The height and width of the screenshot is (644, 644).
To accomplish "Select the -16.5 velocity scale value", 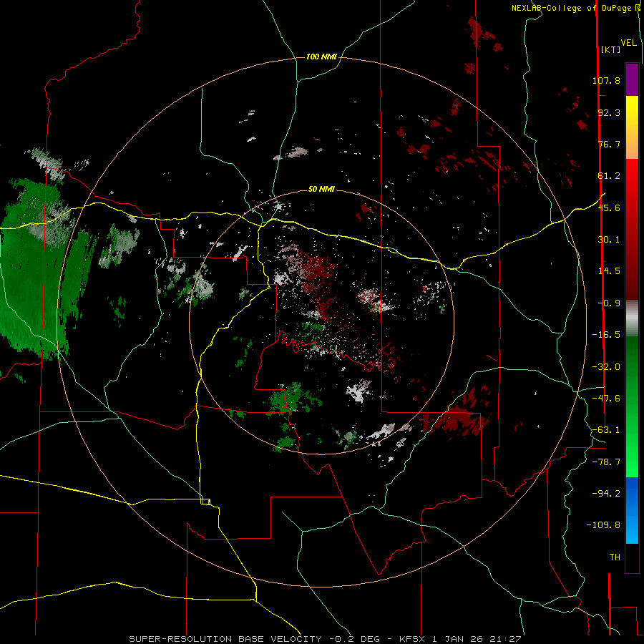I will 606,335.
